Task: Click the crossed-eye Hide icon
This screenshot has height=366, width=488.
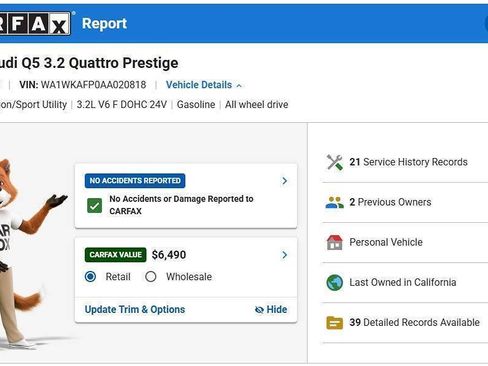Action: click(259, 310)
